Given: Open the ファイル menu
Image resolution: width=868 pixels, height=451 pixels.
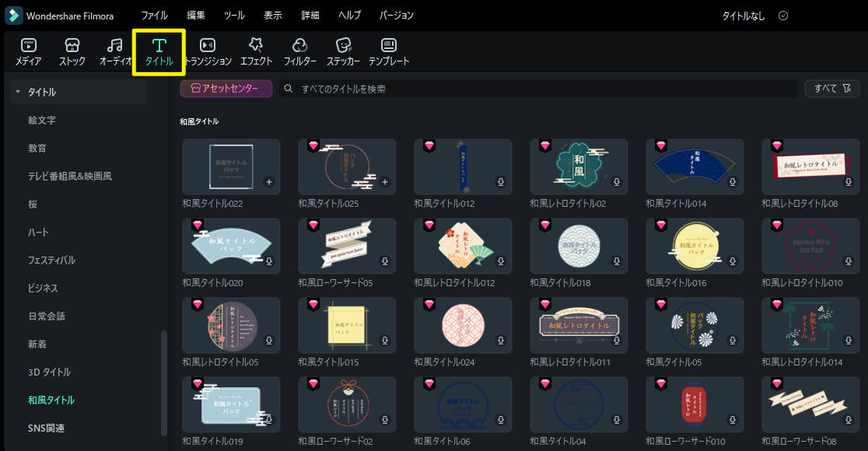Looking at the screenshot, I should point(154,15).
